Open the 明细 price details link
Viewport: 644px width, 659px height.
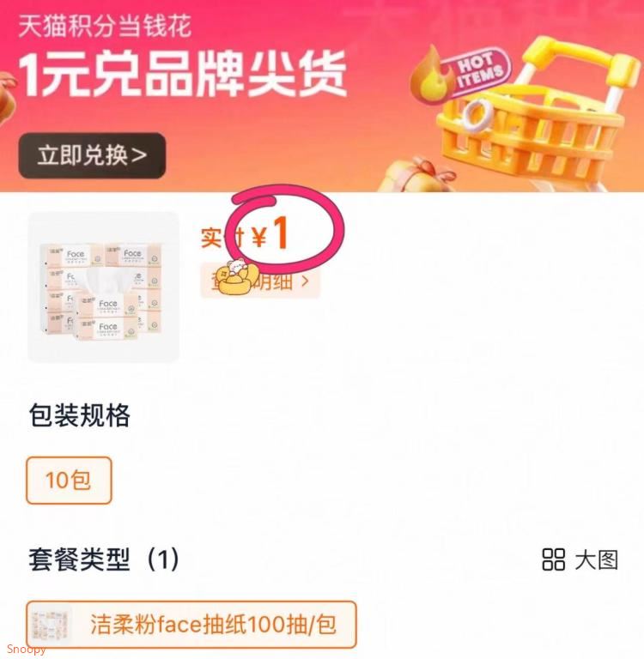point(260,281)
